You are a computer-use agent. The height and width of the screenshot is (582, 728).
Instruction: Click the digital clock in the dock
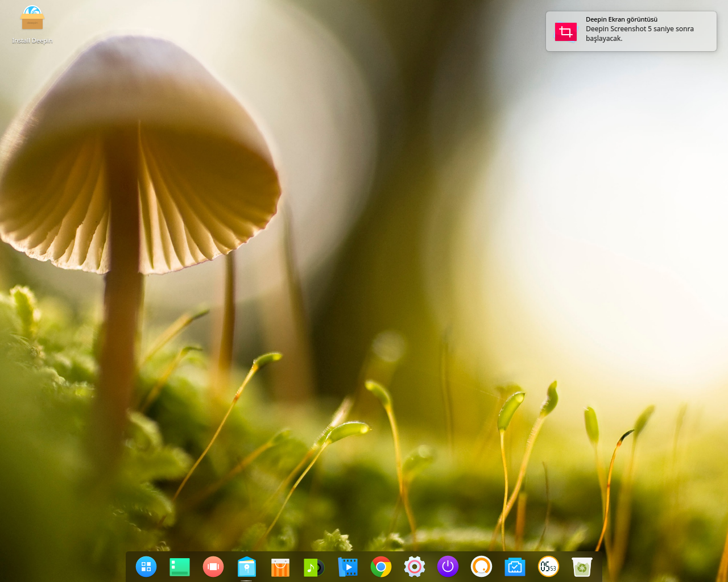[548, 567]
